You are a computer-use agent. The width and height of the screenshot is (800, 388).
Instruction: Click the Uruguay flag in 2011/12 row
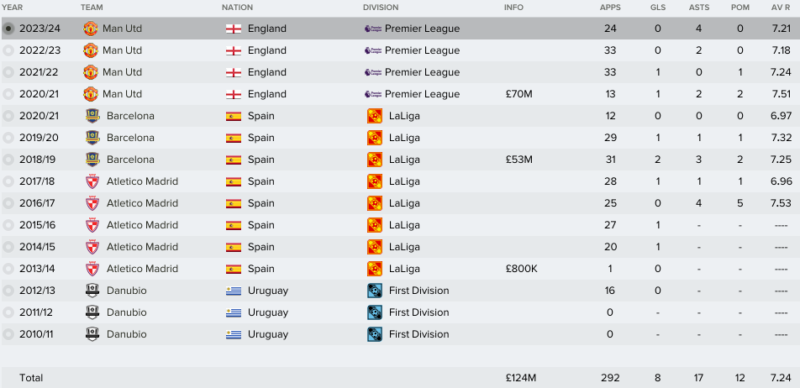233,312
